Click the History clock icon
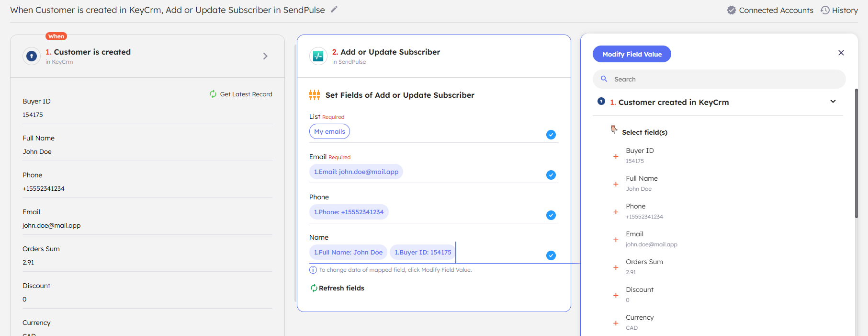The image size is (868, 336). (825, 10)
